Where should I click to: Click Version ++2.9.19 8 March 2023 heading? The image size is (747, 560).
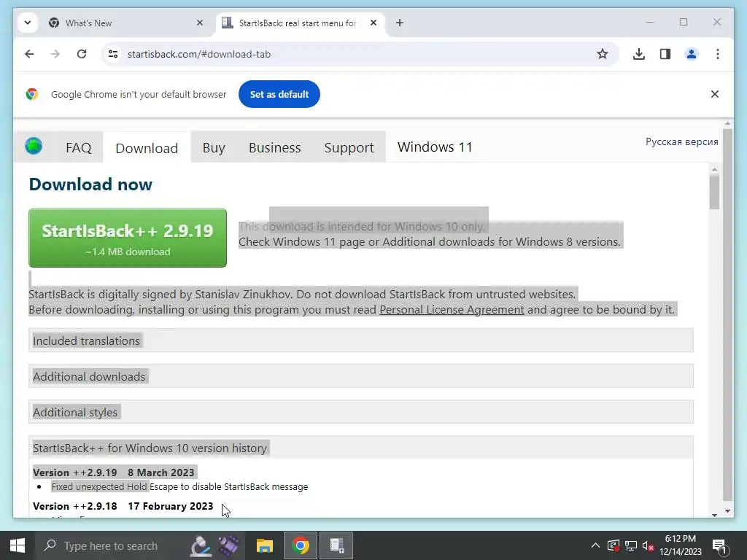coord(114,472)
